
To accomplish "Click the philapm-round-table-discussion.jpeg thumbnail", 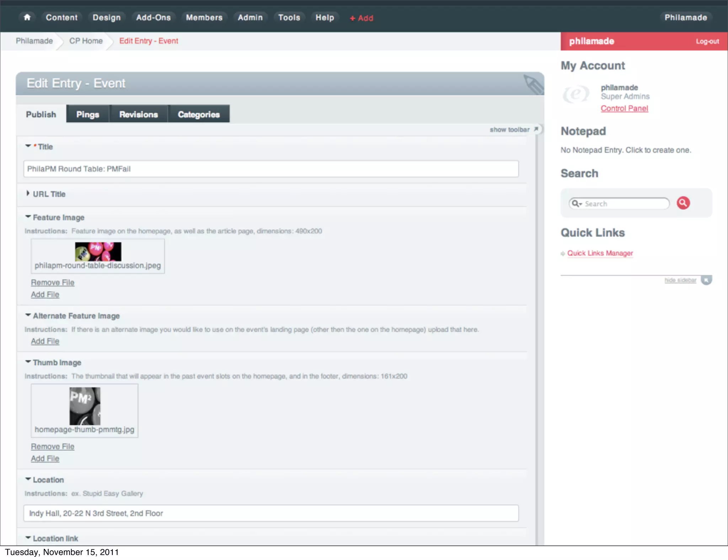I will point(98,252).
